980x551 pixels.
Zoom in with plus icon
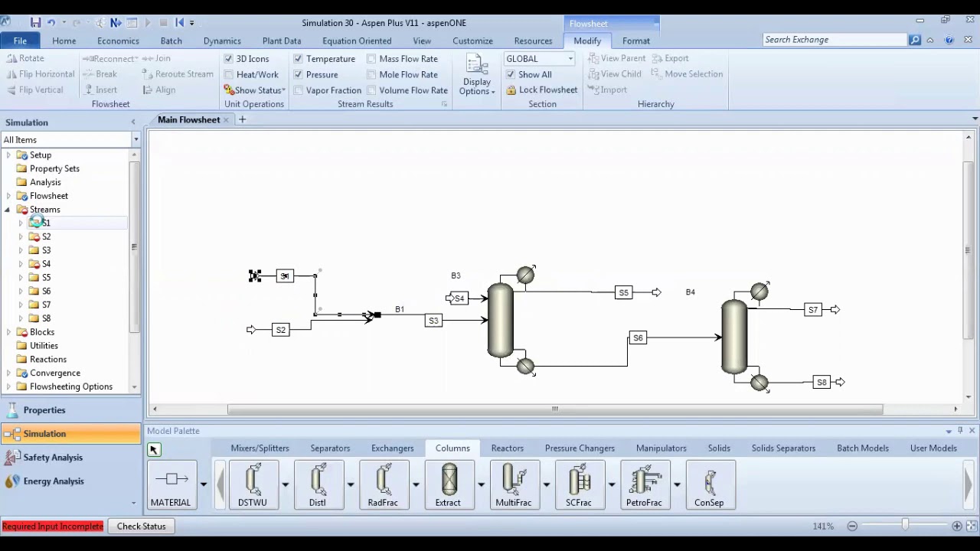957,526
